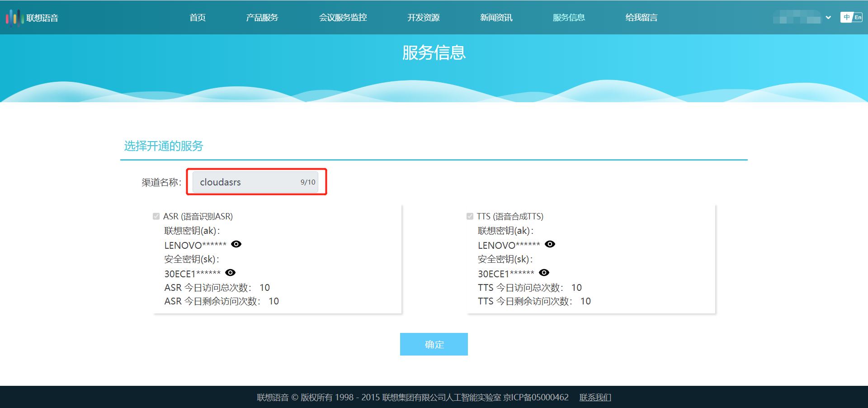Switch language to English (En)
The image size is (868, 408).
coord(858,17)
